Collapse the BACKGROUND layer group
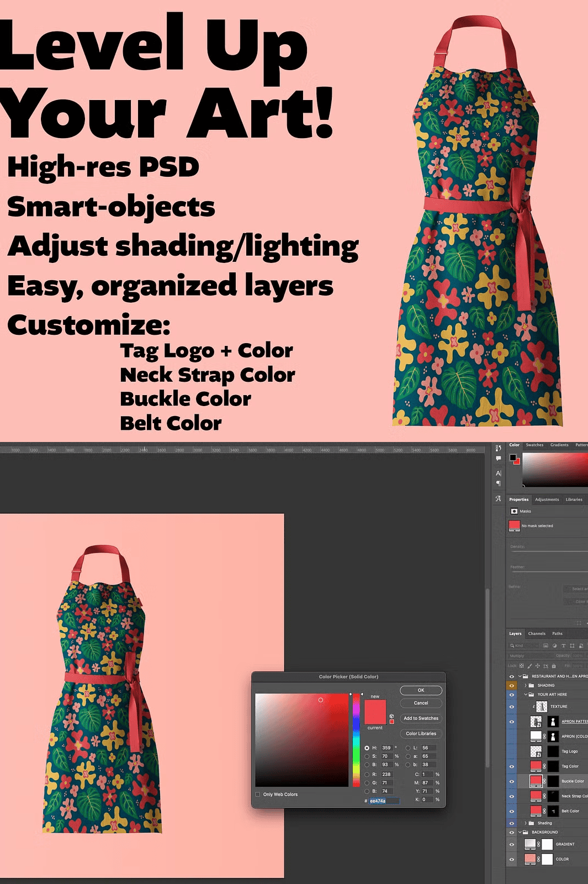 click(x=520, y=832)
